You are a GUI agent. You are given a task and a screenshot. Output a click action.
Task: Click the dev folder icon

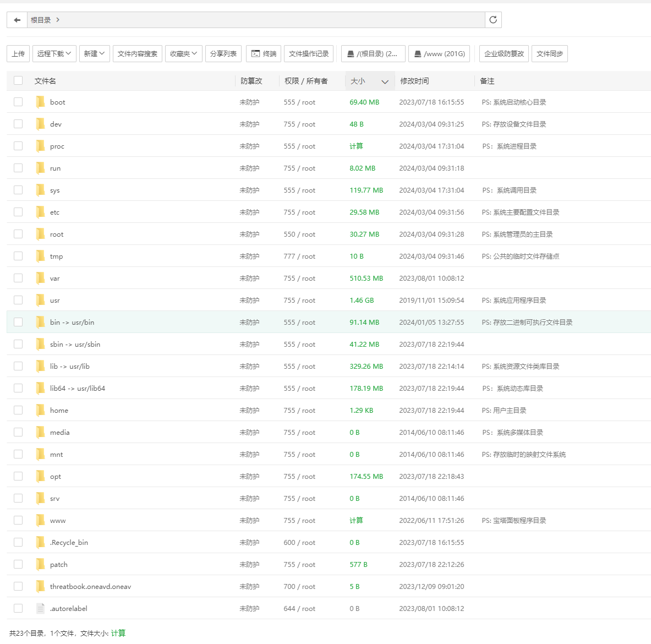pos(40,124)
